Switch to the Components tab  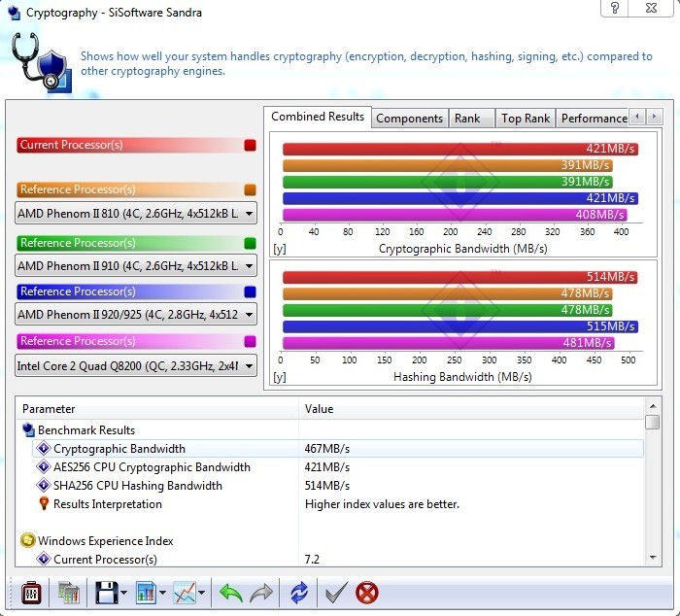(409, 119)
